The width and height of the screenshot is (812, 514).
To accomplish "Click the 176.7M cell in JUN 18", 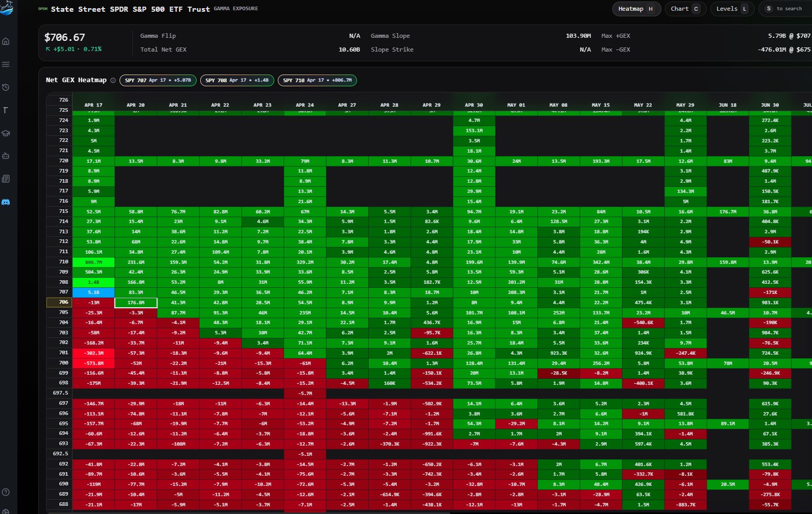I will [x=728, y=212].
